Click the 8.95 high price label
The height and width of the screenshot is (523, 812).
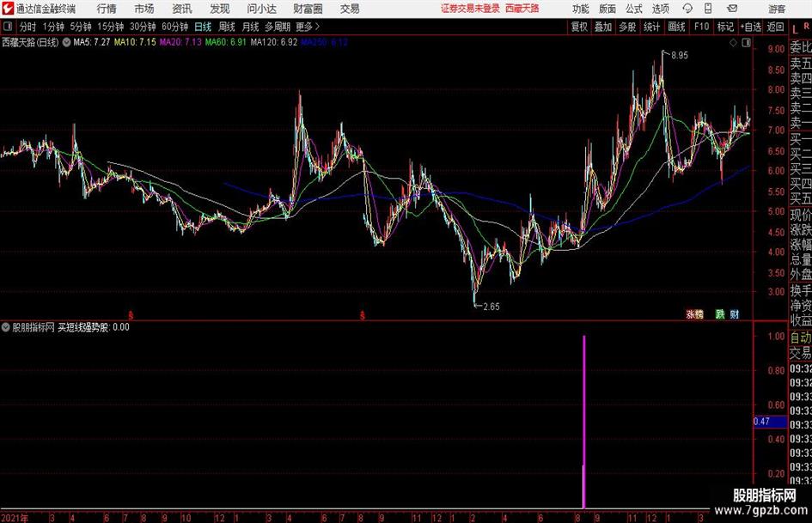[x=680, y=55]
